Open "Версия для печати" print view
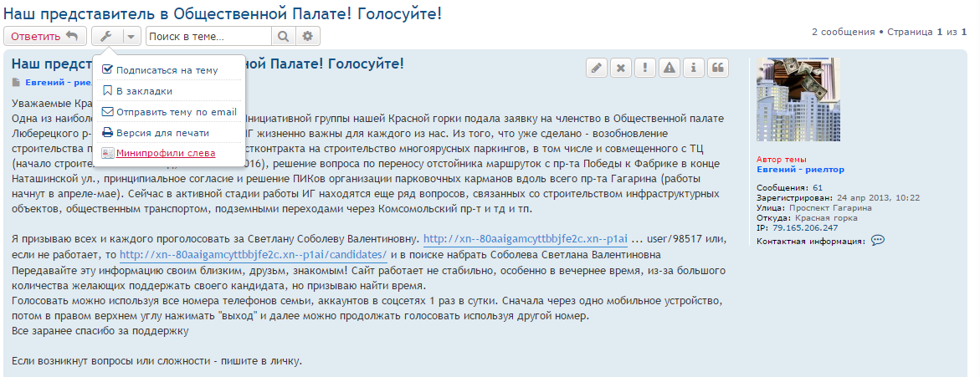Screen dimensions: 980x377 162,133
